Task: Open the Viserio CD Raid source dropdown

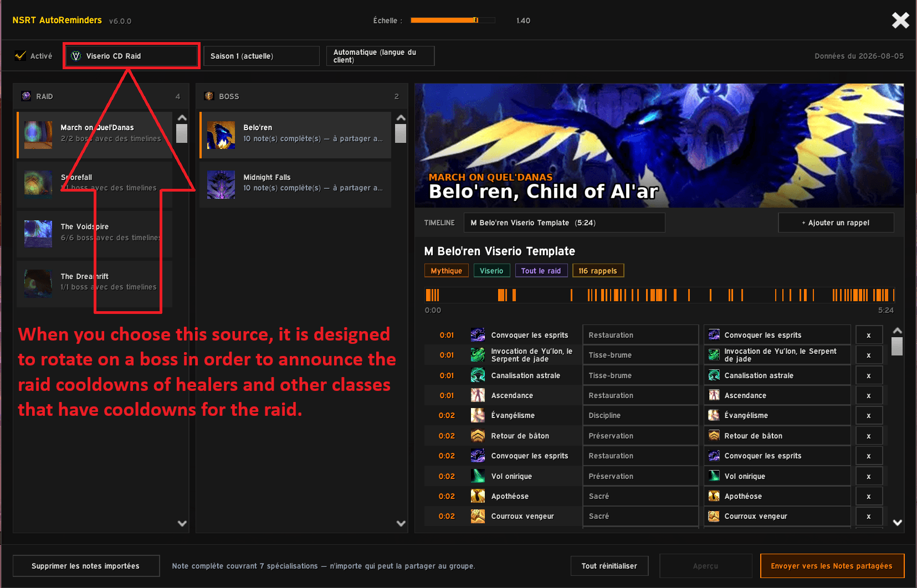Action: tap(131, 56)
